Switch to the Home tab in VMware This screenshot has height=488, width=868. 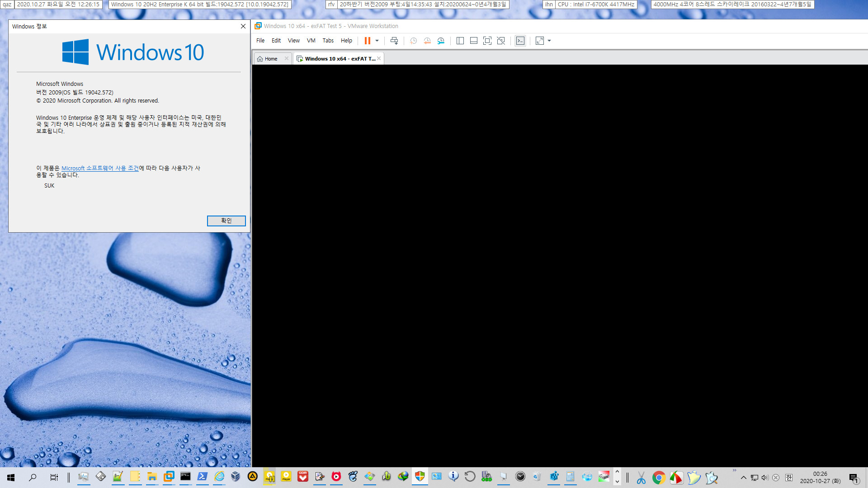pos(270,59)
